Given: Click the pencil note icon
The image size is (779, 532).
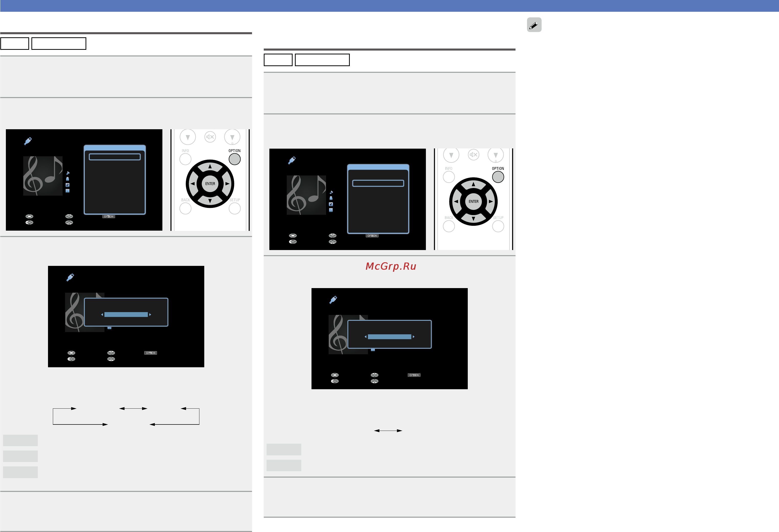Looking at the screenshot, I should tap(534, 25).
